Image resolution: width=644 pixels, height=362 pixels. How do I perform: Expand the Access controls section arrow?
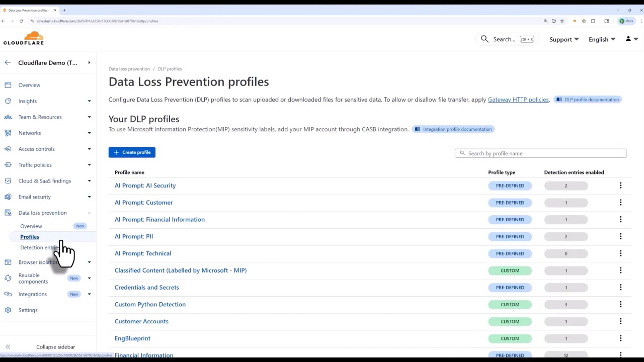click(x=89, y=149)
